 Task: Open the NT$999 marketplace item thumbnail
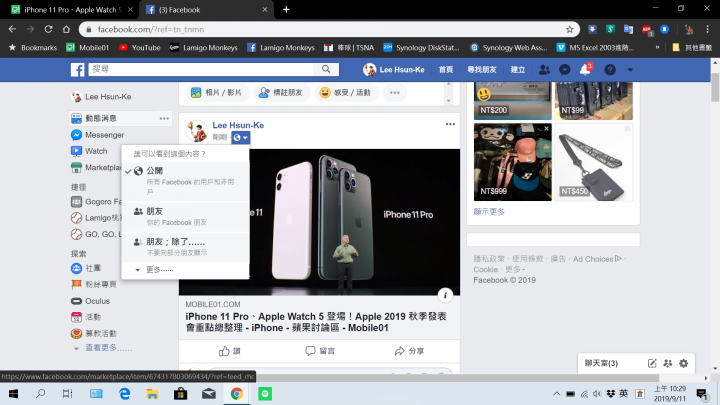(x=512, y=162)
